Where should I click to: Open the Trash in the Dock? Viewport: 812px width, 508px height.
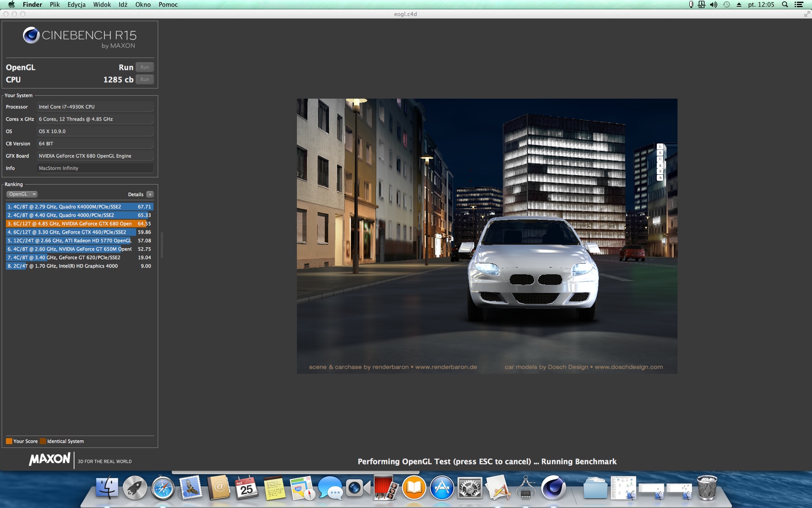(x=707, y=488)
